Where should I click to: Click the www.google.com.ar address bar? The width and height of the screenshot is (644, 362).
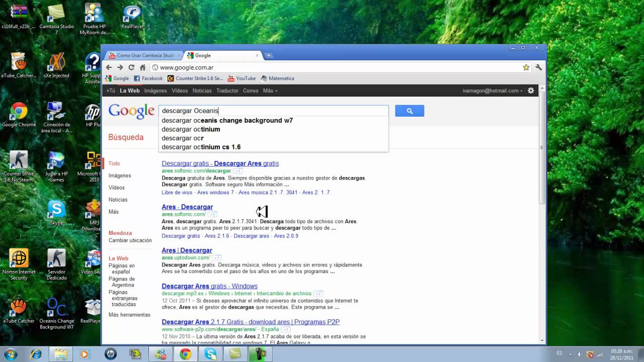point(335,67)
